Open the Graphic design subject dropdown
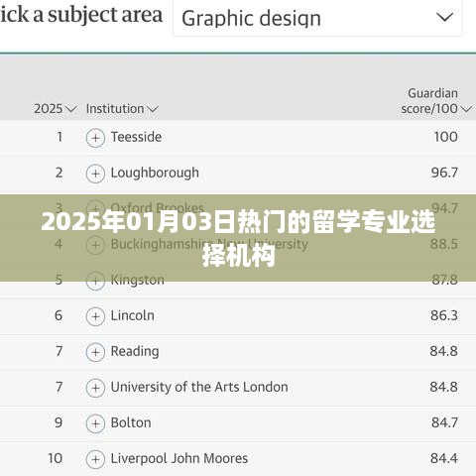This screenshot has height=476, width=476. point(317,18)
